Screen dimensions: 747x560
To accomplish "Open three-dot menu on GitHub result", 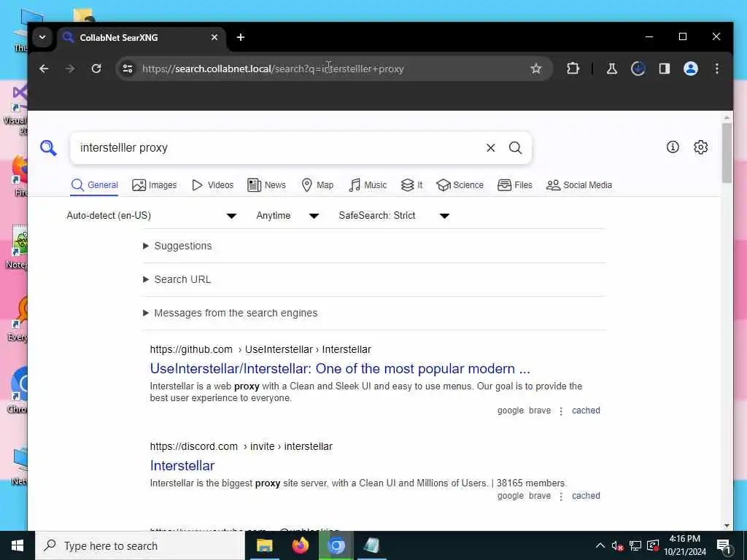I will (561, 411).
